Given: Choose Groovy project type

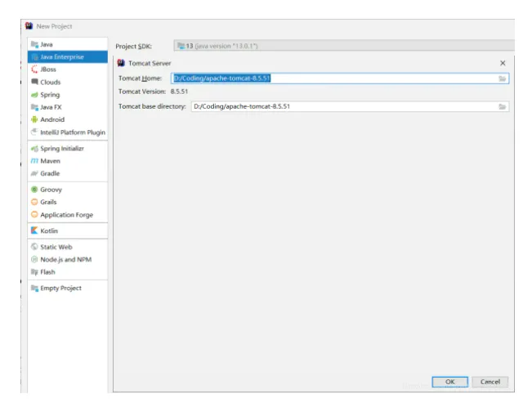Looking at the screenshot, I should tap(68, 190).
